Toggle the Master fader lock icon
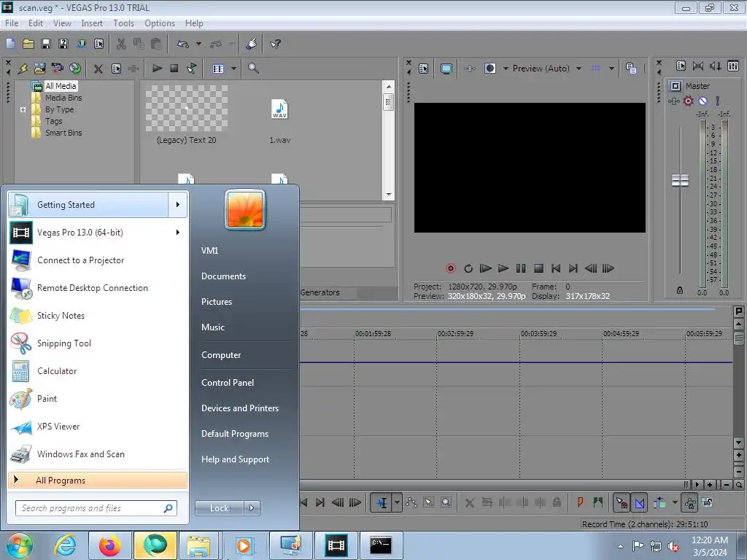This screenshot has width=747, height=560. point(680,290)
